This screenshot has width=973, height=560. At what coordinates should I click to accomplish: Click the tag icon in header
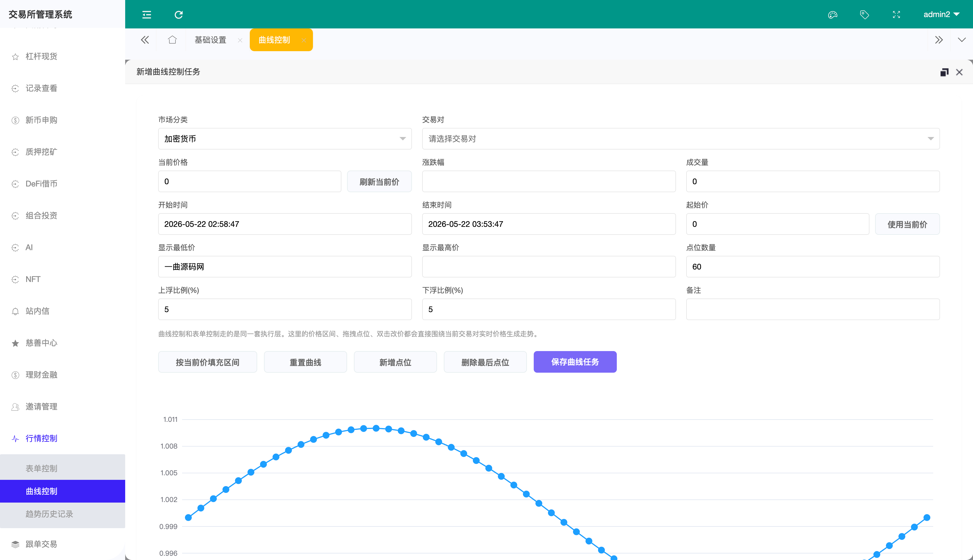[x=864, y=14]
